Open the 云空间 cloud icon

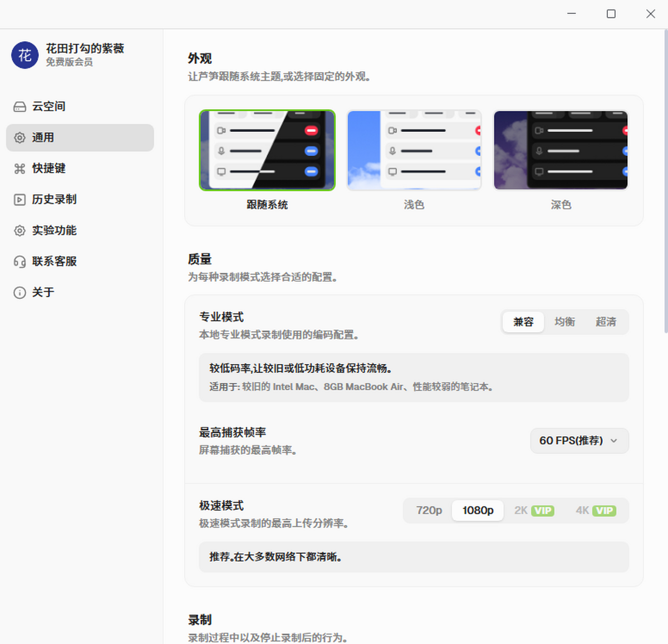(19, 106)
